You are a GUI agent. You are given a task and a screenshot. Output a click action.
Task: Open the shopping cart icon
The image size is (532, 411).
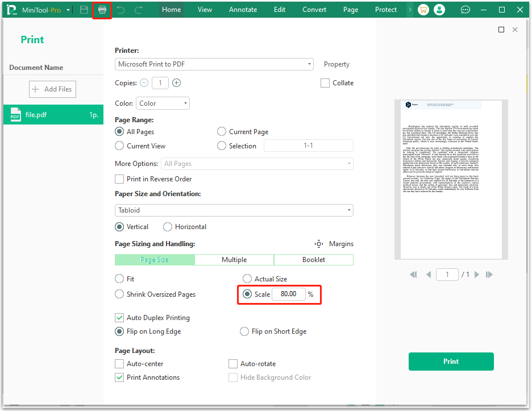[x=423, y=10]
